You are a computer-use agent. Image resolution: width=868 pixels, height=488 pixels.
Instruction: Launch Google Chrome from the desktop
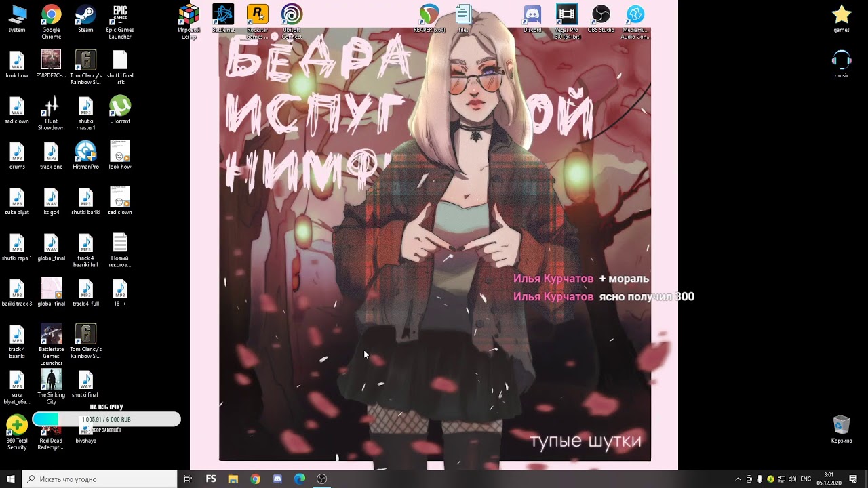(51, 22)
